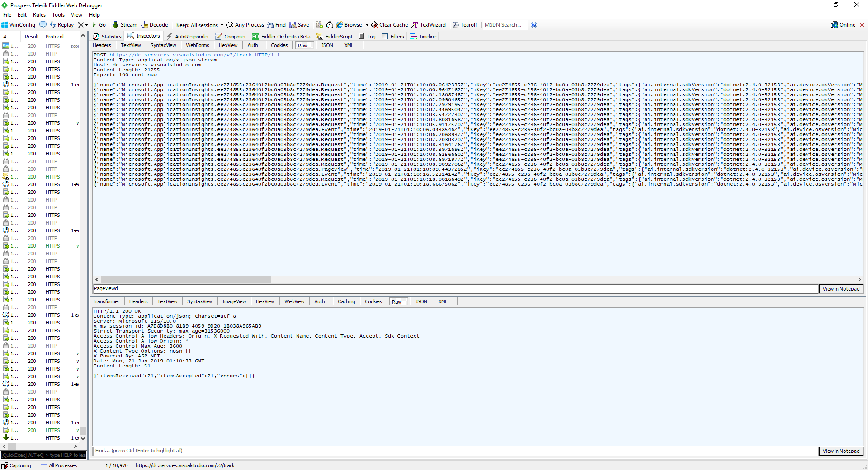Replay the selected session

62,25
